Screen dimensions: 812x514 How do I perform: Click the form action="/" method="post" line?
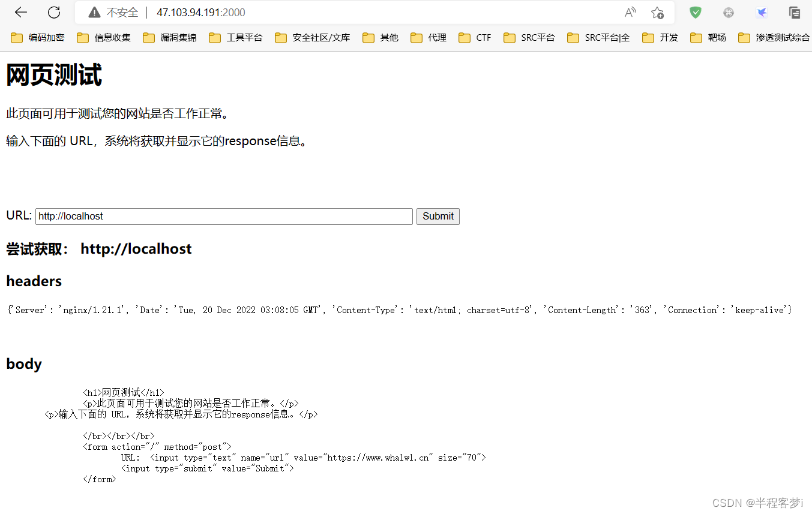point(157,447)
